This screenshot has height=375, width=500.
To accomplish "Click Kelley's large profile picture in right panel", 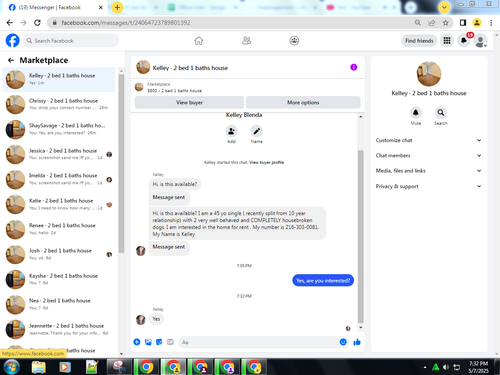I will 429,74.
